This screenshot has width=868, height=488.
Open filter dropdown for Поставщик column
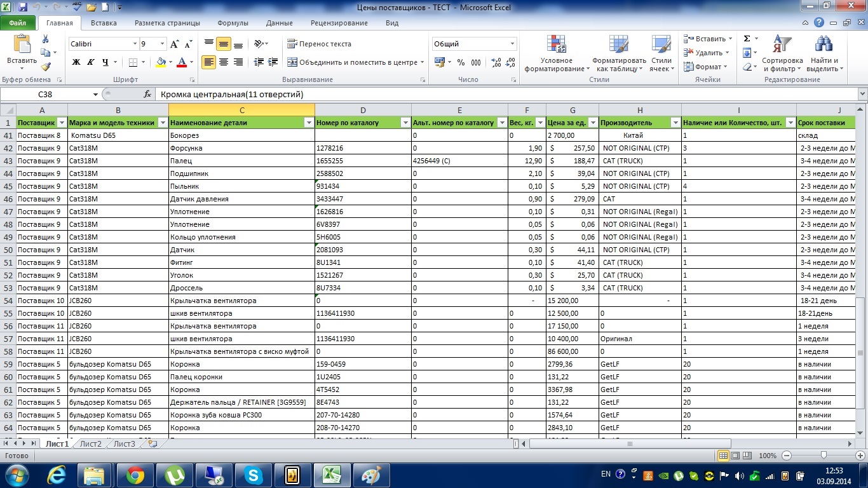pos(62,123)
